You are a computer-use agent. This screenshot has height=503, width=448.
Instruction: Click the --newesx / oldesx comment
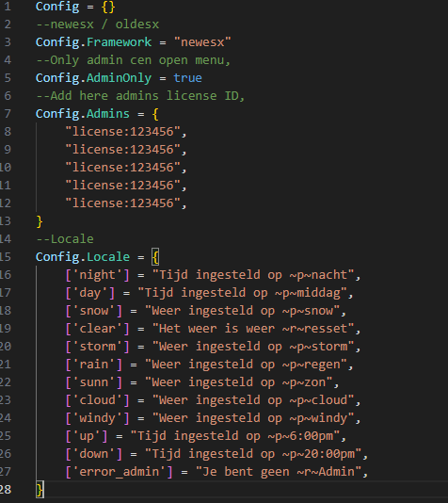(98, 24)
